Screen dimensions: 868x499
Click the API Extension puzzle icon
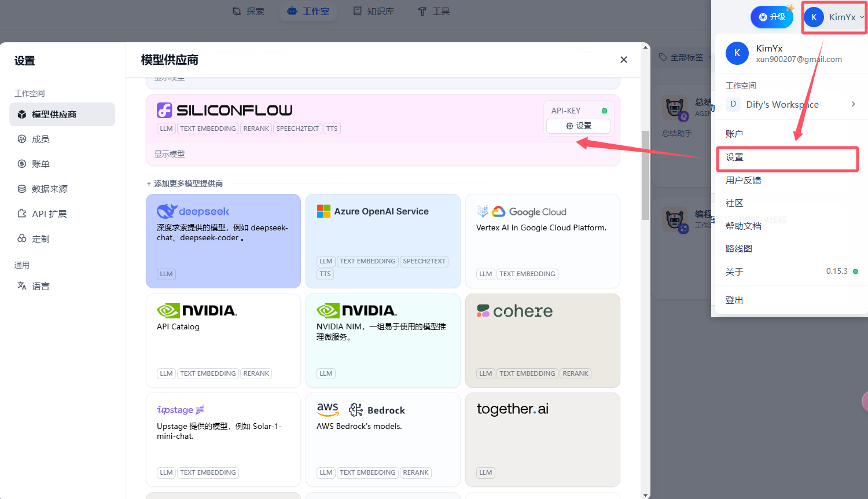(22, 214)
